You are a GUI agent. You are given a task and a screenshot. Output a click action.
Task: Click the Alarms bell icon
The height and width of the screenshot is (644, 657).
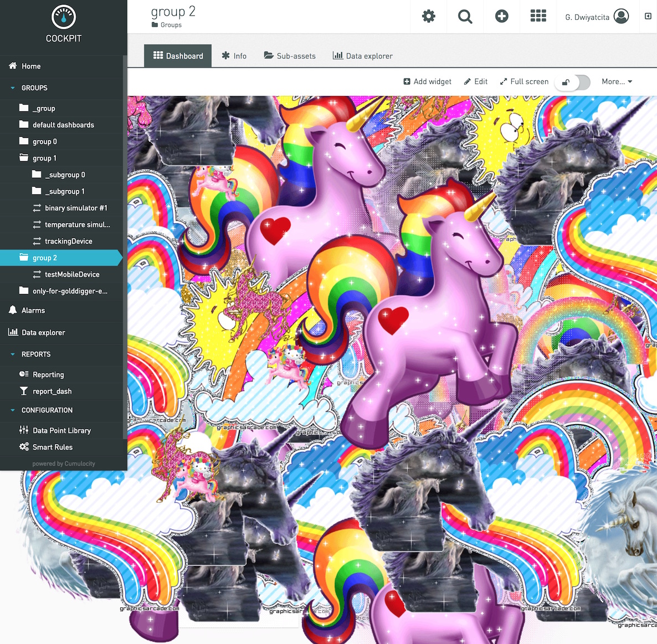tap(13, 310)
